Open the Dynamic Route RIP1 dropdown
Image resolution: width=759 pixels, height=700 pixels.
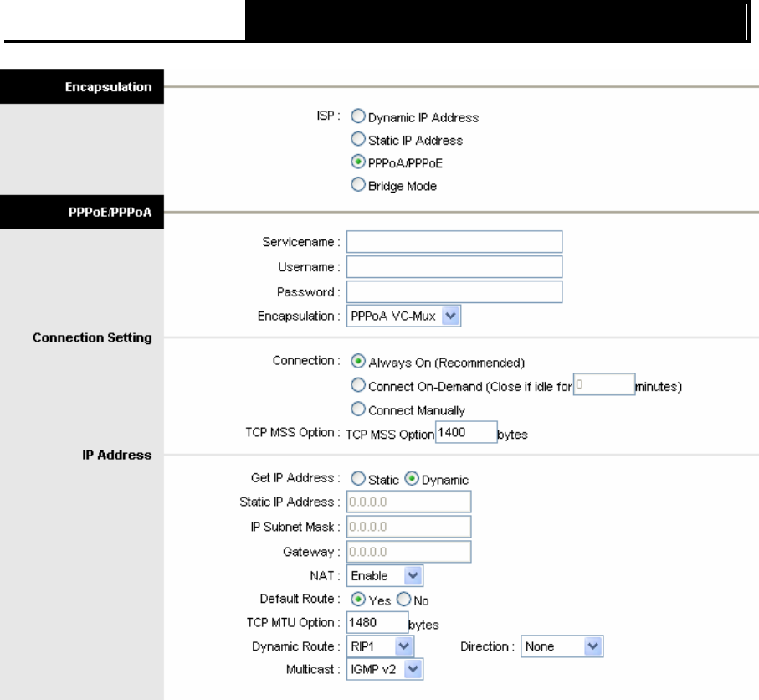click(380, 646)
